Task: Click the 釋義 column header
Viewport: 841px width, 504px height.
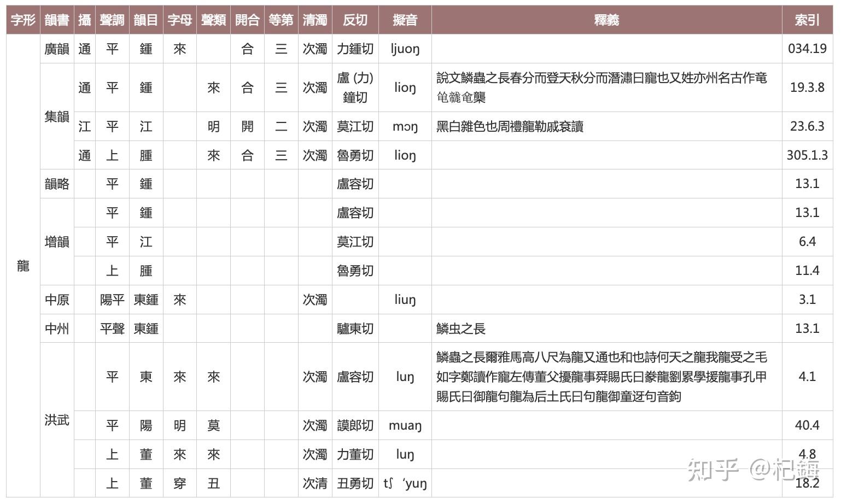Action: click(x=606, y=20)
